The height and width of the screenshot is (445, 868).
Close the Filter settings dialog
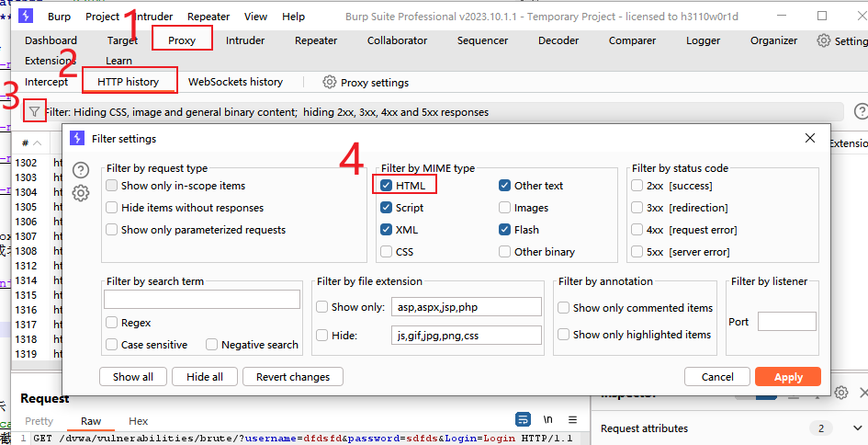(x=810, y=138)
